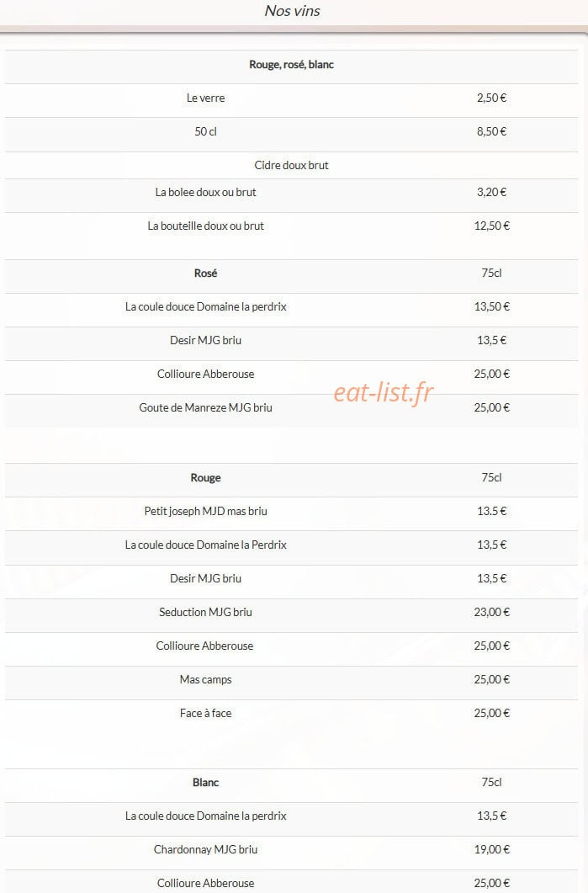This screenshot has height=893, width=588.
Task: Select 'Desir MJG briu' under Rosé
Action: (205, 341)
